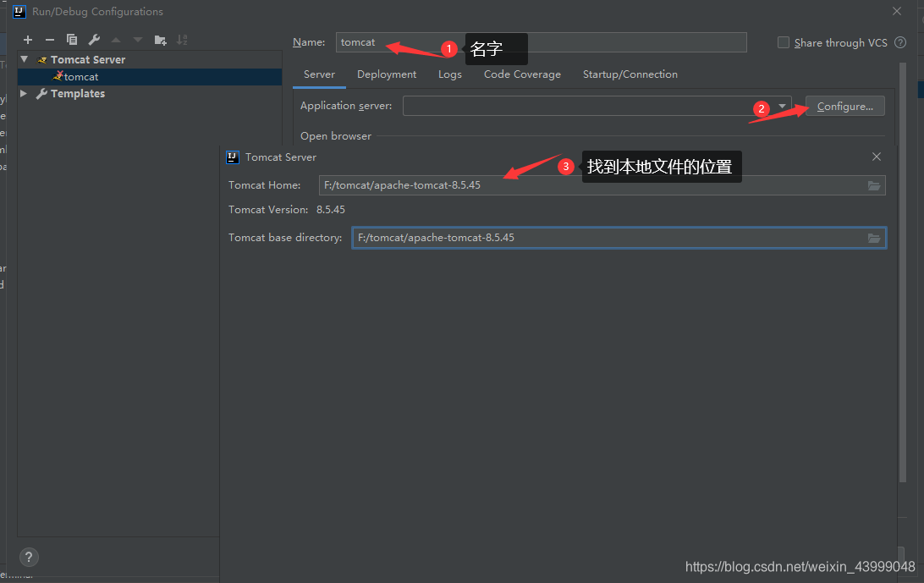This screenshot has width=924, height=583.
Task: Open help with question mark button
Action: click(29, 557)
